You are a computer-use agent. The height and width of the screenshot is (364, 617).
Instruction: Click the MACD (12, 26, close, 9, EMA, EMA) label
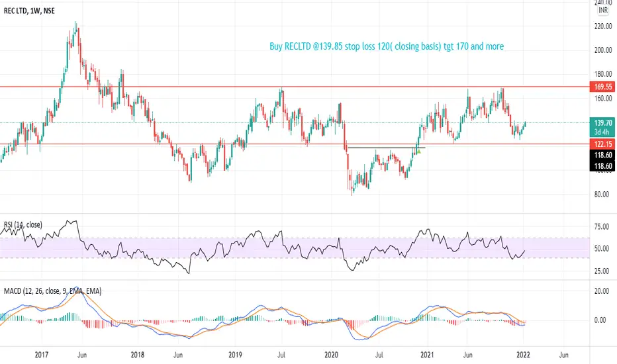[52, 291]
